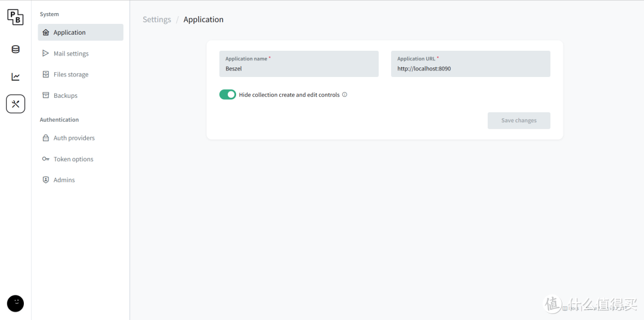Click the Token options key icon
The image size is (644, 320).
pyautogui.click(x=46, y=159)
